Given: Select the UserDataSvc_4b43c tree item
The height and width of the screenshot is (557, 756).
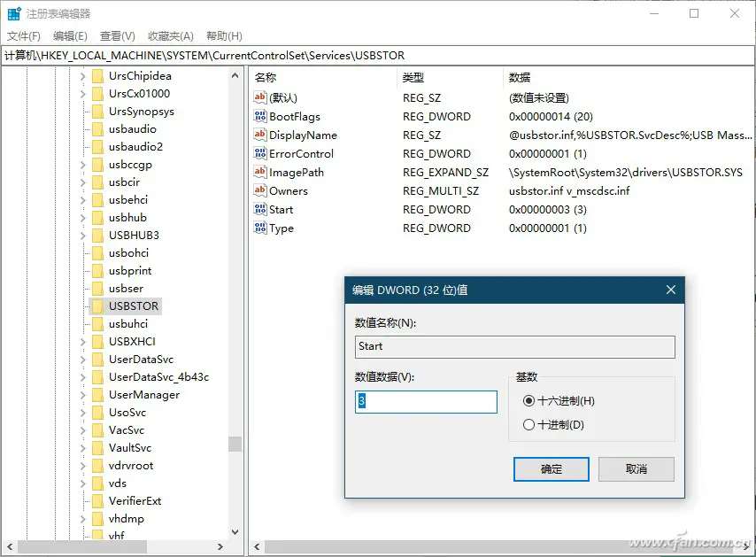Looking at the screenshot, I should (158, 377).
